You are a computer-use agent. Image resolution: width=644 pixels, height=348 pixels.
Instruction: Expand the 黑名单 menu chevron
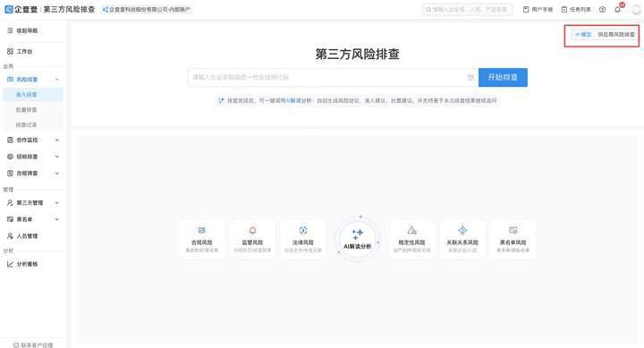pyautogui.click(x=57, y=219)
